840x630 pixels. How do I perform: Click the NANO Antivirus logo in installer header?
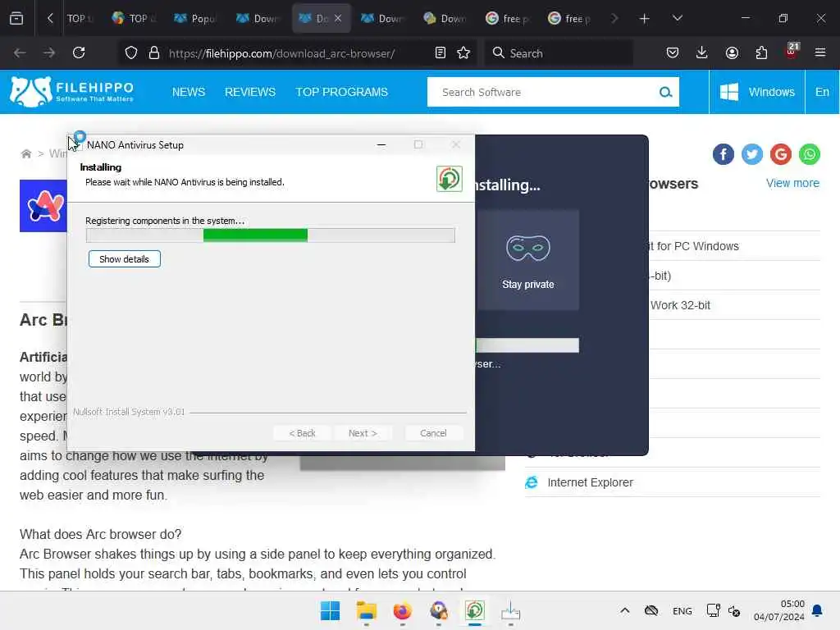[449, 179]
